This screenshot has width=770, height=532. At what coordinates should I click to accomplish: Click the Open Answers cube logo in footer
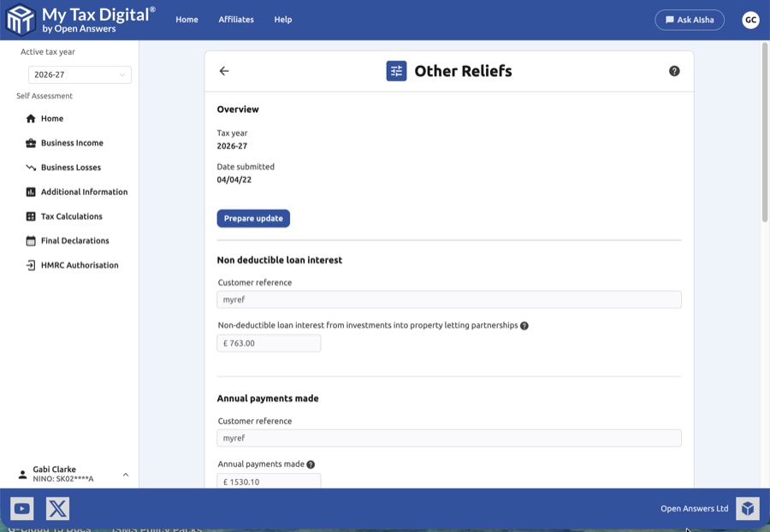click(x=747, y=509)
